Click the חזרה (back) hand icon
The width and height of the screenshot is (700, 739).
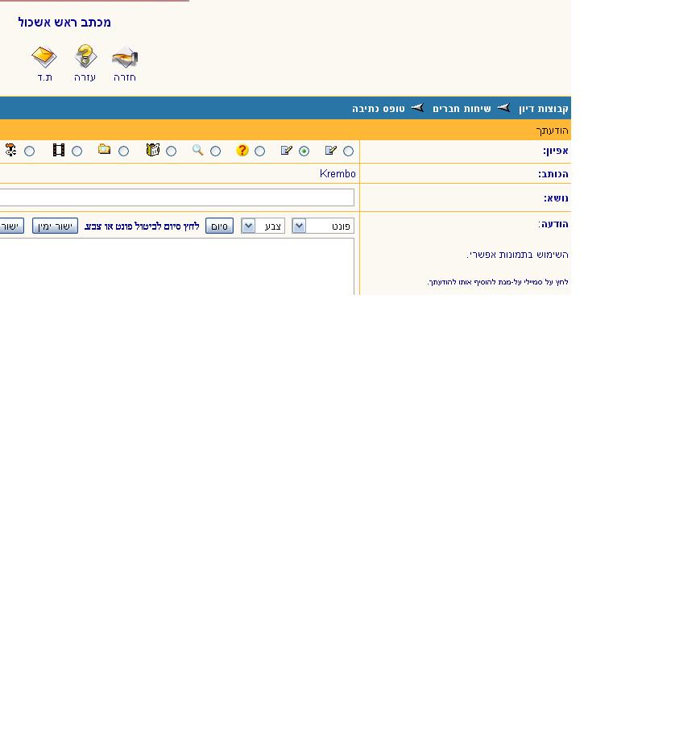(124, 58)
